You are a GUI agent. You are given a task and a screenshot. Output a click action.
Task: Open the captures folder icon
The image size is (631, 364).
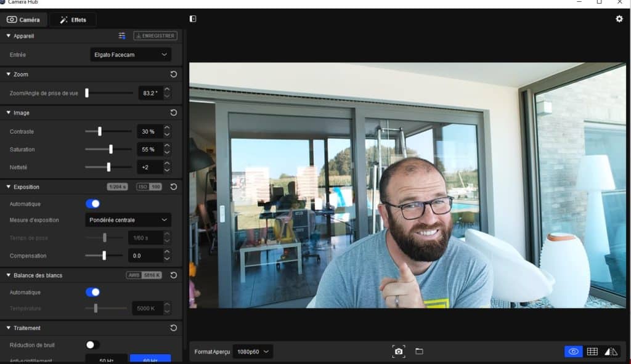(x=419, y=351)
